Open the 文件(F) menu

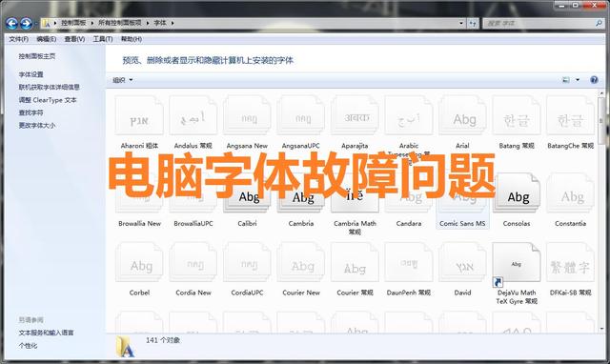(x=19, y=39)
